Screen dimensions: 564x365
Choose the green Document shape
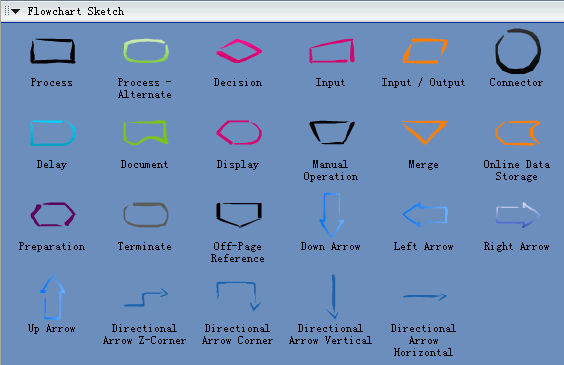(x=146, y=133)
